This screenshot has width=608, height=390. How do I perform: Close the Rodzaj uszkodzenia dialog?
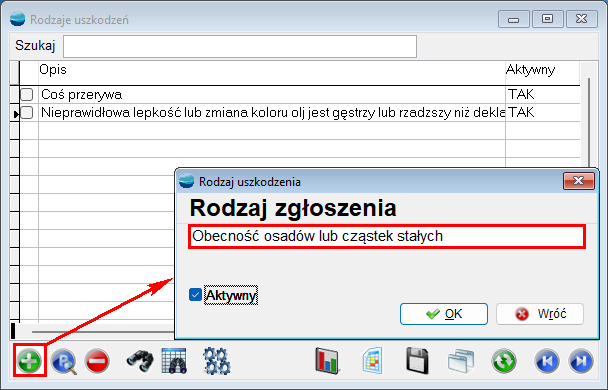(x=579, y=181)
